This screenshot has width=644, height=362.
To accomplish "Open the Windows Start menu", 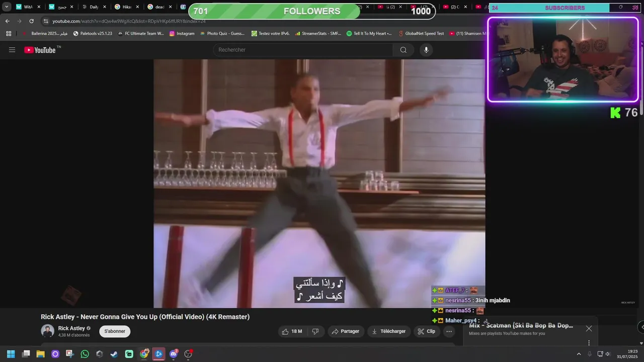I will pyautogui.click(x=11, y=354).
